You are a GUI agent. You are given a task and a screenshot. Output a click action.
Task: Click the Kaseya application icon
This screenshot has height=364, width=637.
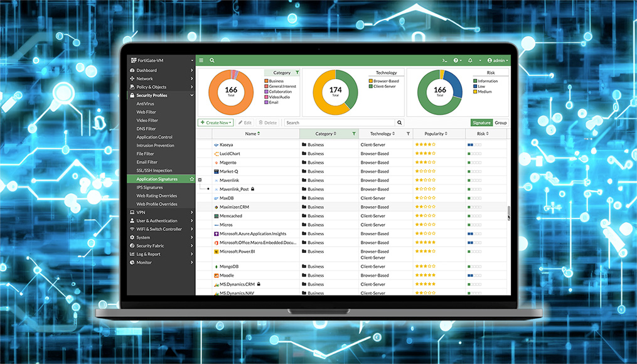tap(216, 144)
